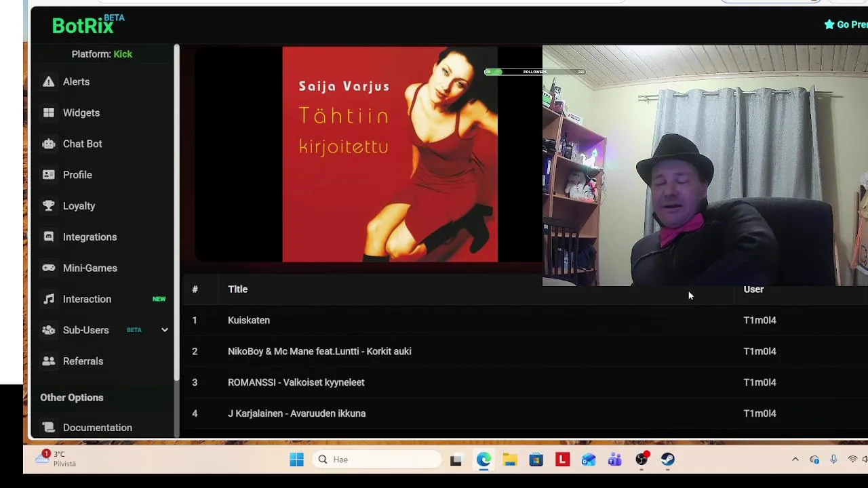This screenshot has height=488, width=868.
Task: Open OBS Studio from taskbar
Action: click(642, 460)
